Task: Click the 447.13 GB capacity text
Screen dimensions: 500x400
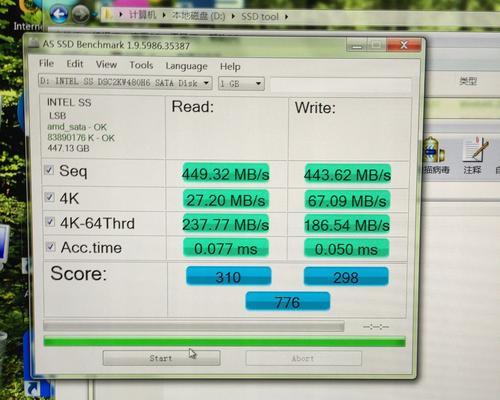Action: [68, 148]
